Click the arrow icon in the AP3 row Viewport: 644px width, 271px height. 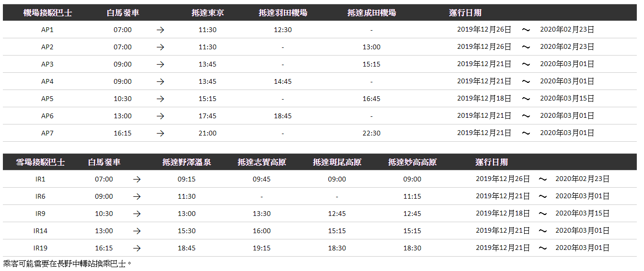[x=160, y=64]
